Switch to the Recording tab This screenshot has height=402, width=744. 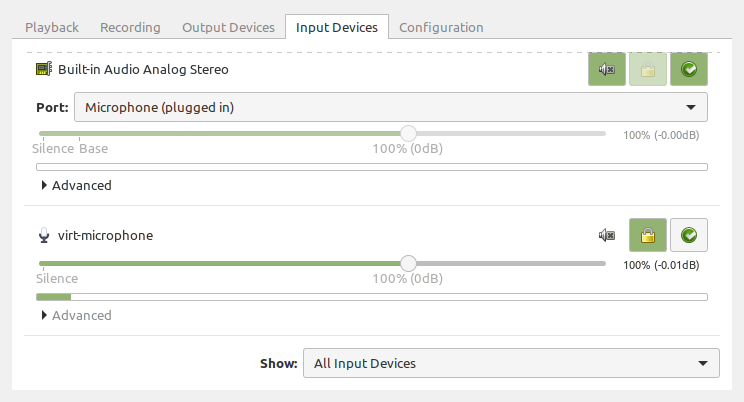click(130, 27)
